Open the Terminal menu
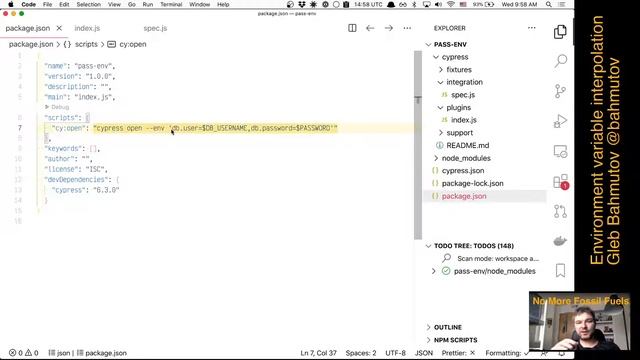The height and width of the screenshot is (360, 640). tap(171, 4)
